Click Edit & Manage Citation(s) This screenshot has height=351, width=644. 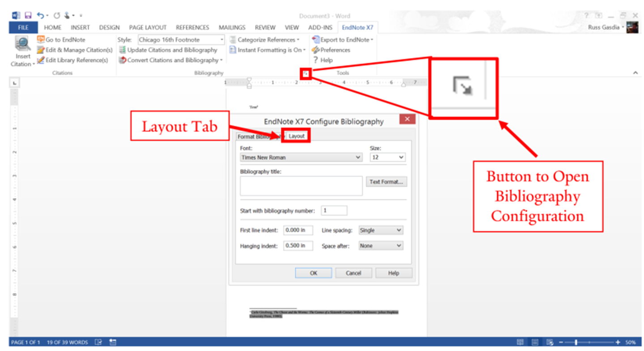click(75, 50)
